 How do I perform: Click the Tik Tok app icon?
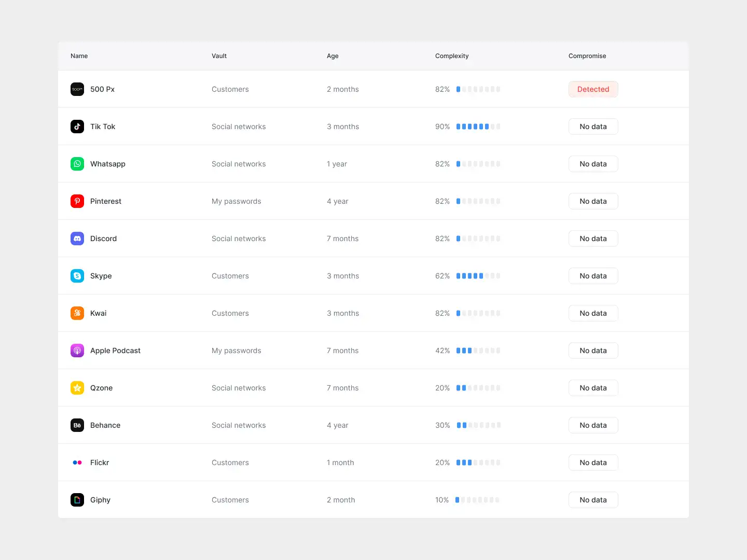pos(77,127)
